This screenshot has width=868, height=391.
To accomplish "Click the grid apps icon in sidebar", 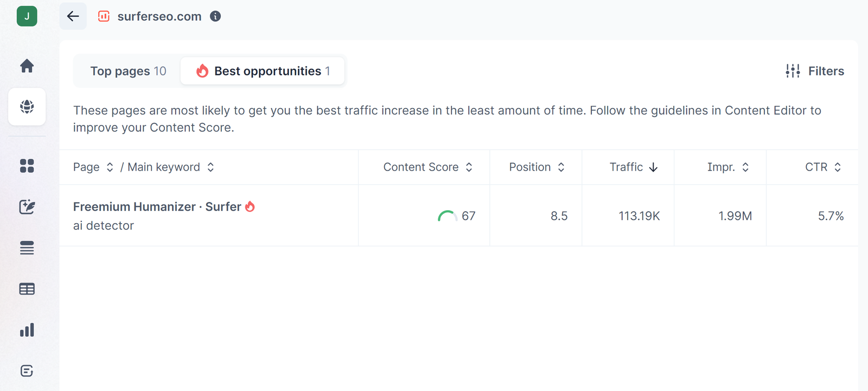I will 27,166.
